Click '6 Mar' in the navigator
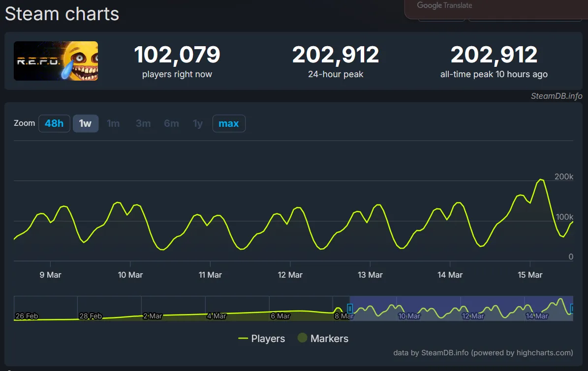Screen dimensions: 588x371 pyautogui.click(x=280, y=316)
